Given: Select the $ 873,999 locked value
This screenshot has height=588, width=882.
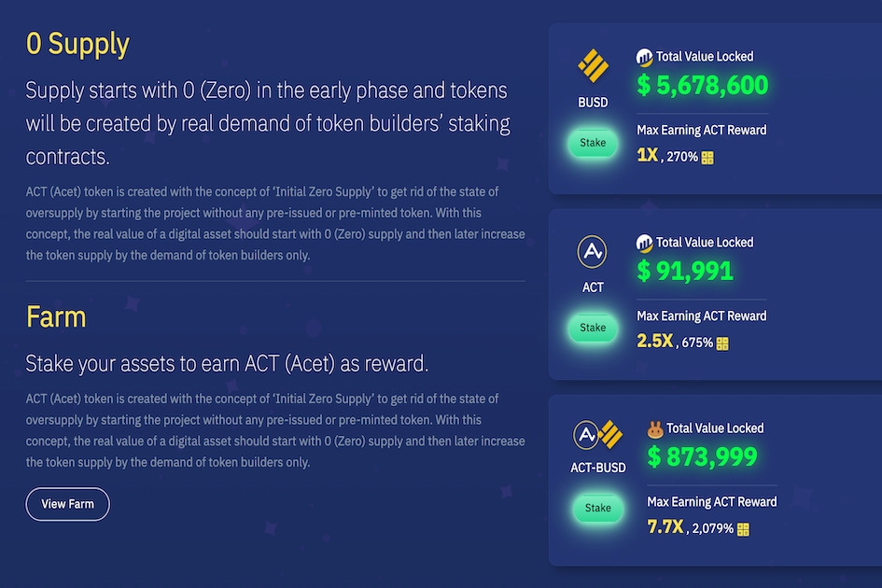Looking at the screenshot, I should [702, 456].
